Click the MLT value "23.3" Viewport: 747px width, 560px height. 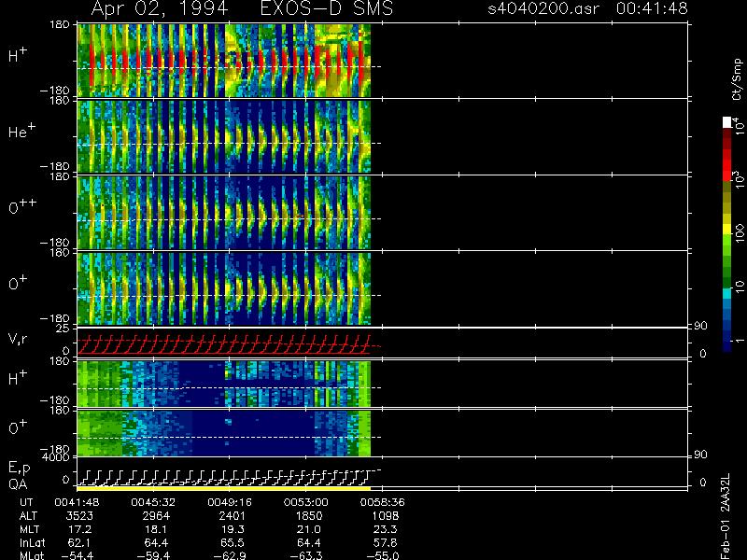click(x=385, y=529)
